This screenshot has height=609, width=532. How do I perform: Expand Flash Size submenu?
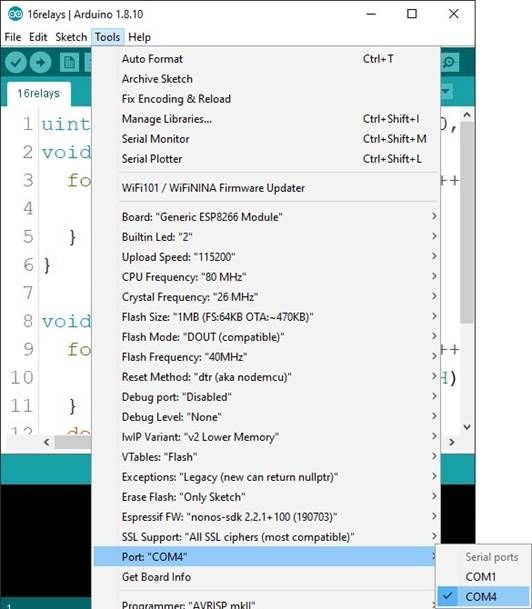click(266, 317)
